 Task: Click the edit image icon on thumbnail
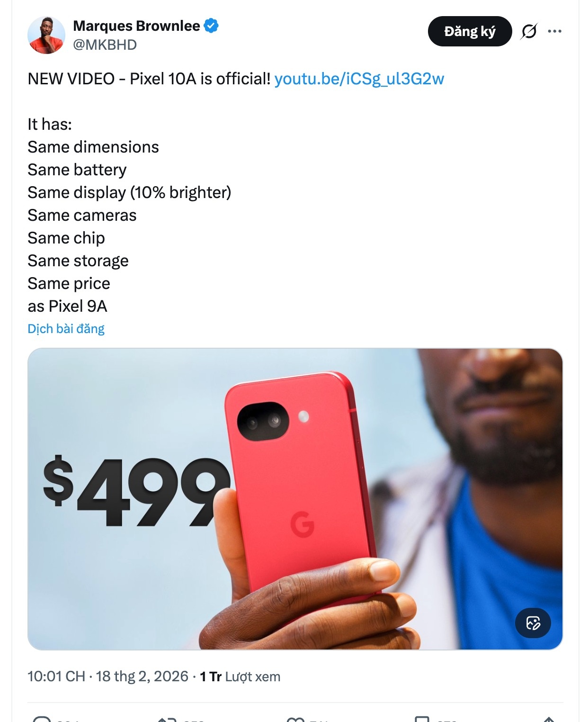point(533,623)
